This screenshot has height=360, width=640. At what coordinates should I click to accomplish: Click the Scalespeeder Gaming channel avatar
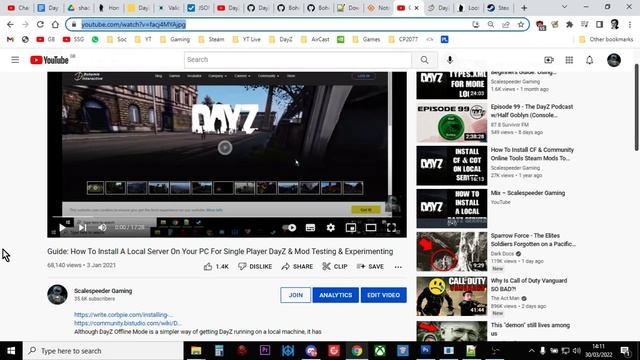(x=57, y=295)
